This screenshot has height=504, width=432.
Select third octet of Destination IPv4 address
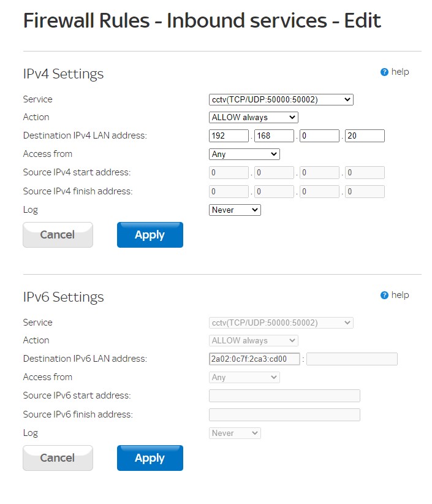[x=319, y=136]
